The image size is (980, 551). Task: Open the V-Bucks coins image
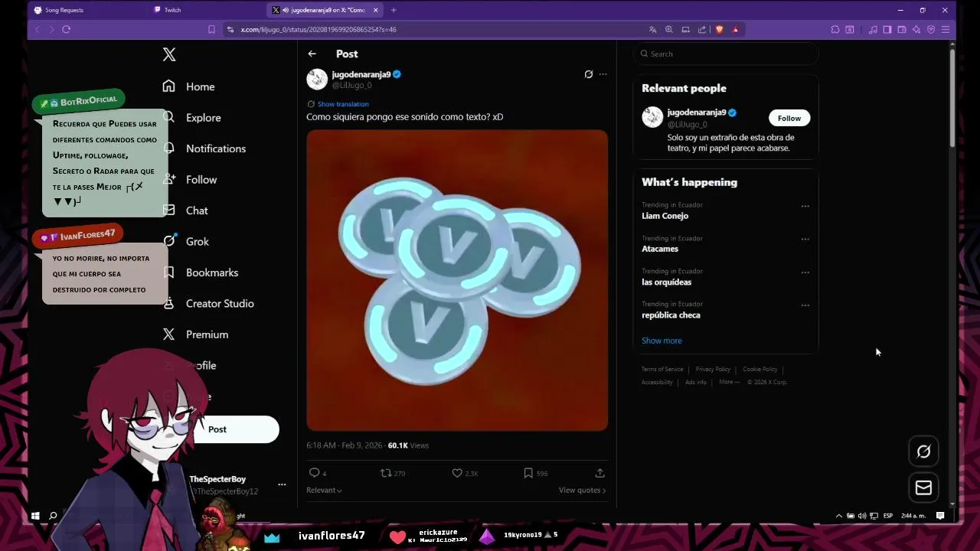pyautogui.click(x=457, y=280)
